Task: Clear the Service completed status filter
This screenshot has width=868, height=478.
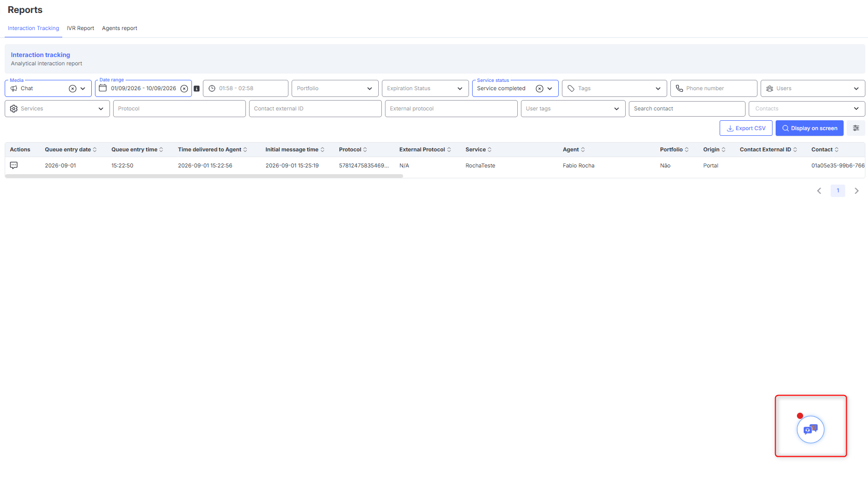Action: (x=540, y=89)
